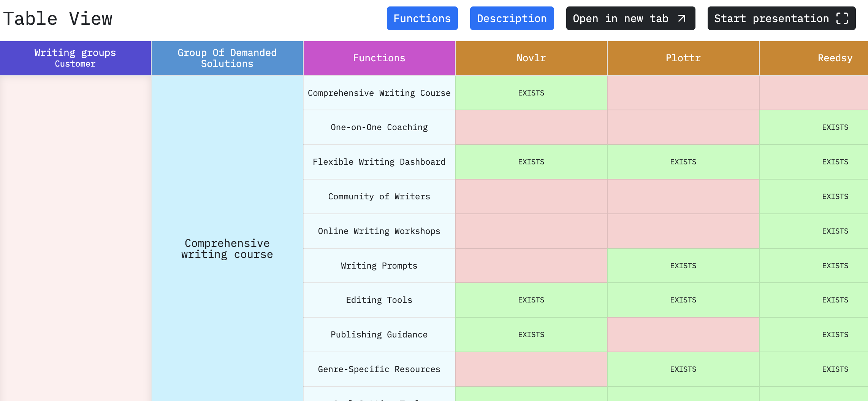Select the Novlr column header
The width and height of the screenshot is (868, 401).
(x=531, y=58)
